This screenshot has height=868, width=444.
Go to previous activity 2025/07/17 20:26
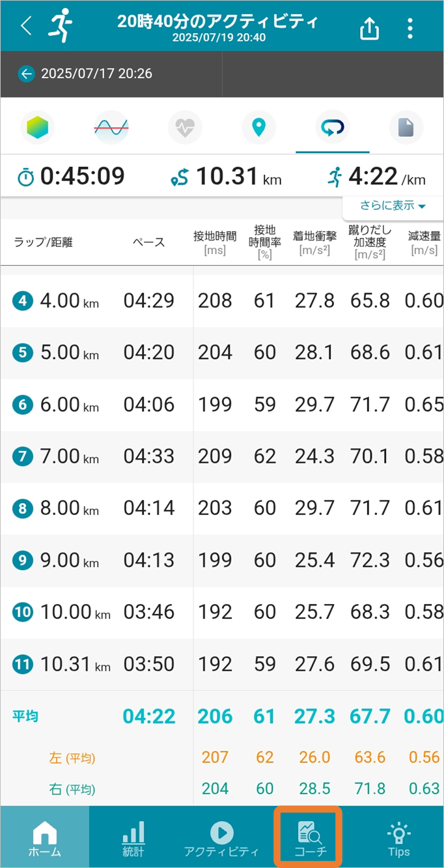click(x=85, y=74)
